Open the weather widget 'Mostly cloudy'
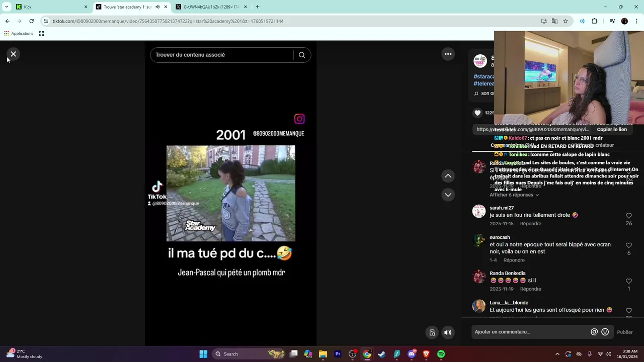Screen dimensions: 644x362 24,354
